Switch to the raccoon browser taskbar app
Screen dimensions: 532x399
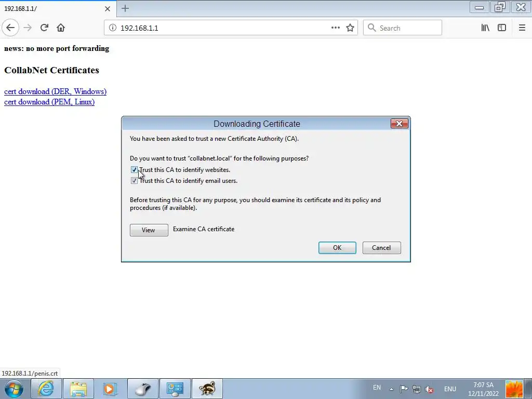pyautogui.click(x=207, y=389)
